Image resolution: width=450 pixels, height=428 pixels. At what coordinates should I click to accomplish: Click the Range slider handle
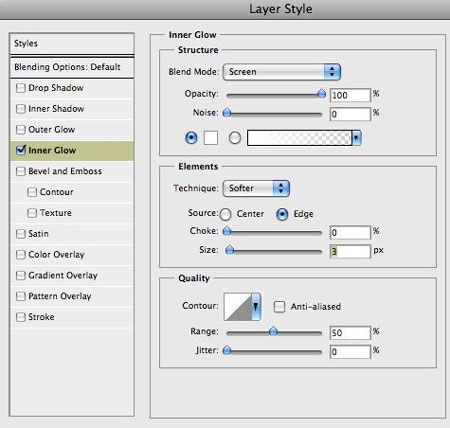273,331
